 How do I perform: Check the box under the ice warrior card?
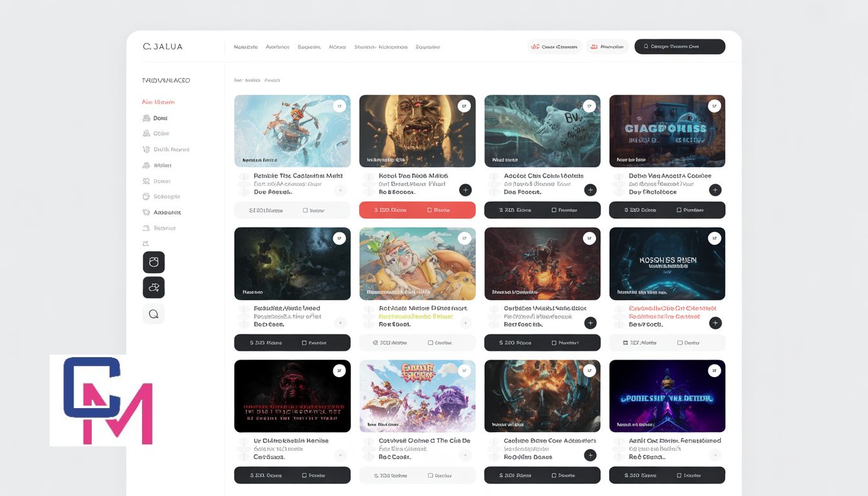point(305,210)
